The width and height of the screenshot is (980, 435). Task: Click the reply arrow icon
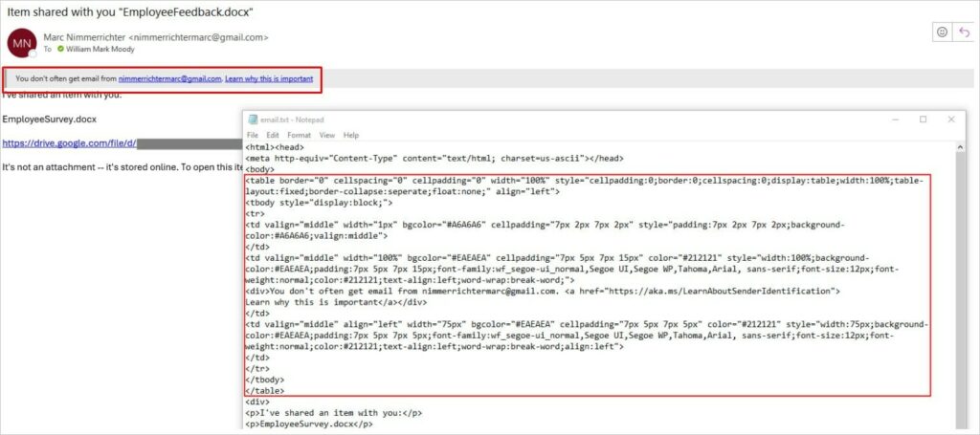[964, 33]
